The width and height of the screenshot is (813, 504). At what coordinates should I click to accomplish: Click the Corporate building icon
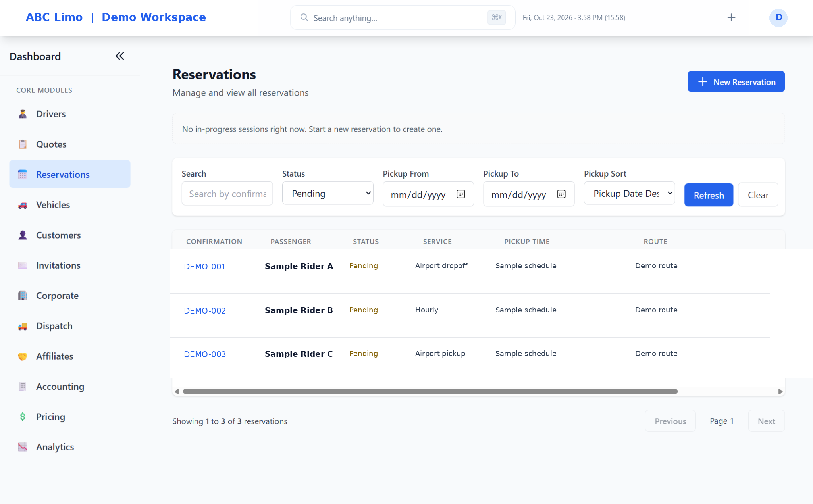[23, 296]
